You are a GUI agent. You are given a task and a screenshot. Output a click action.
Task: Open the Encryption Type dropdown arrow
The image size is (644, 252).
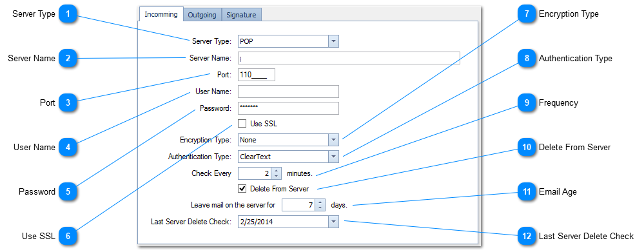333,140
